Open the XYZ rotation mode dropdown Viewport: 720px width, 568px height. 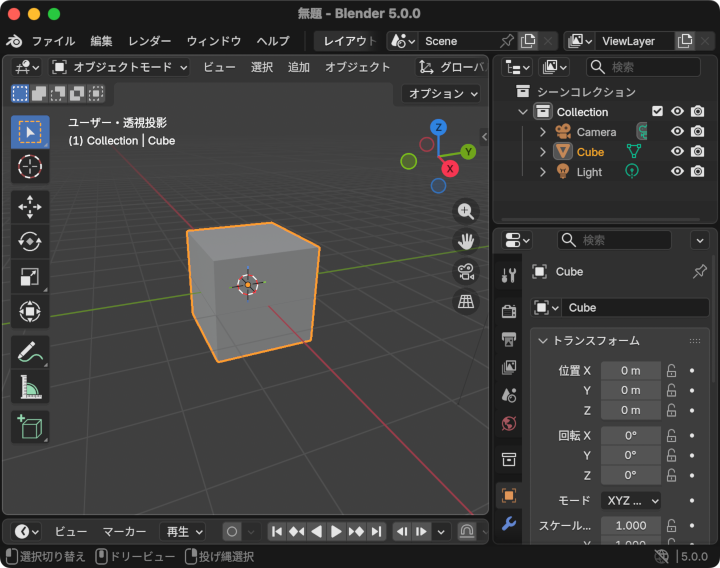coord(632,500)
